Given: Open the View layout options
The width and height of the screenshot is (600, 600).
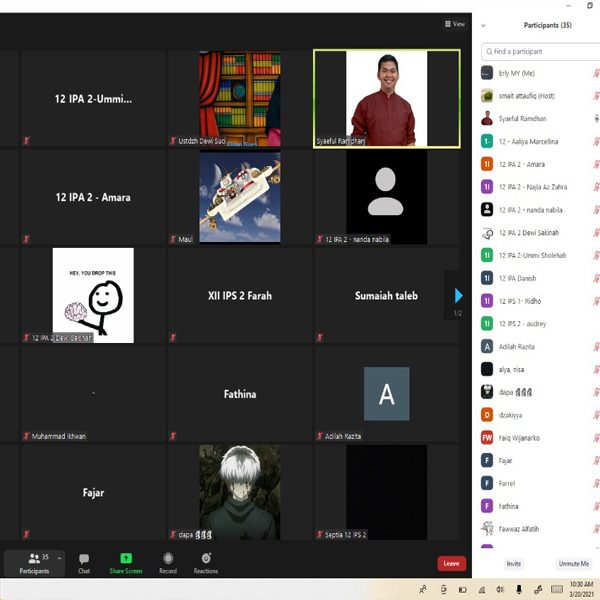Looking at the screenshot, I should pos(455,24).
